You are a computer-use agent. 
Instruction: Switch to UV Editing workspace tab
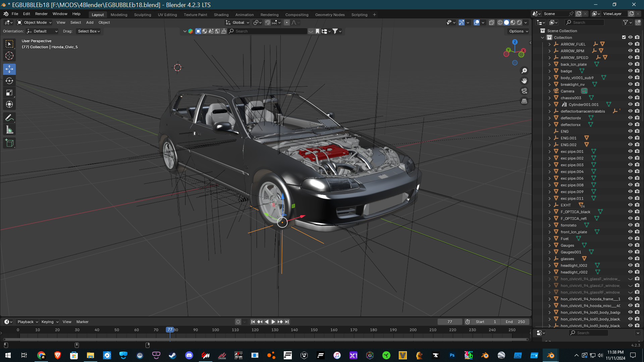click(x=167, y=15)
